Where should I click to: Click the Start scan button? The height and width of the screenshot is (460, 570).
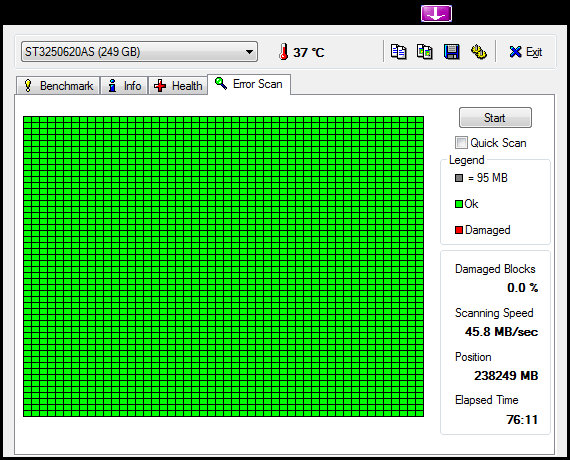495,117
